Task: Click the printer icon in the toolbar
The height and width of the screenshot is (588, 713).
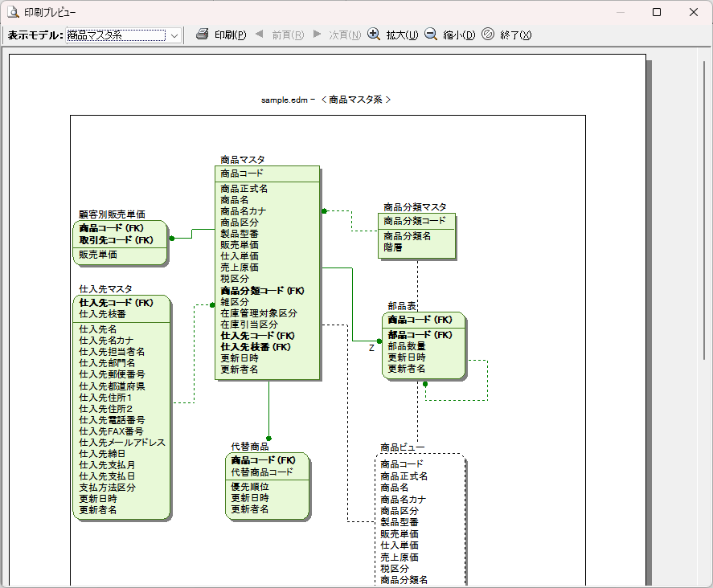Action: coord(202,34)
